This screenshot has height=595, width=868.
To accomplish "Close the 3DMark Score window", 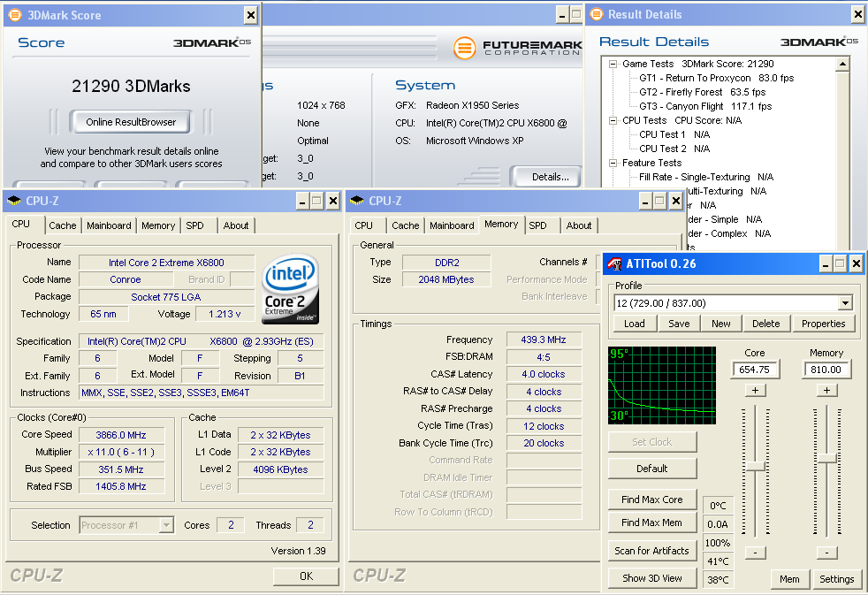I will [251, 15].
